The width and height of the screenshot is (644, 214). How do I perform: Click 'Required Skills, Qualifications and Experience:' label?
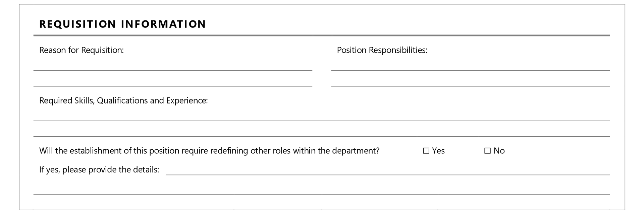pyautogui.click(x=123, y=101)
